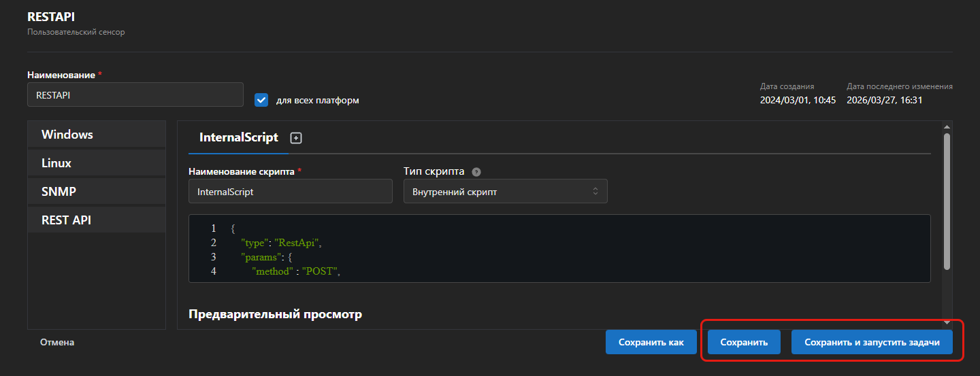Click the Наименование скрипта input field

(290, 192)
